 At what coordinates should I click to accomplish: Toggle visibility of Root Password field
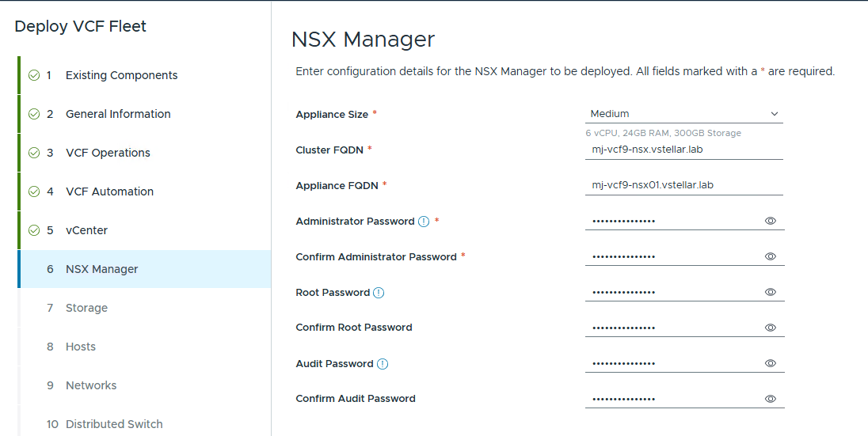tap(771, 292)
